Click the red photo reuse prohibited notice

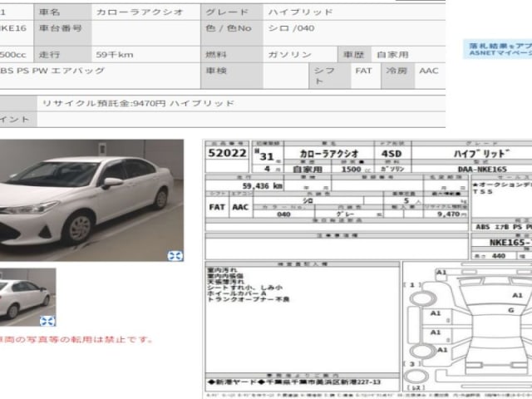click(76, 339)
